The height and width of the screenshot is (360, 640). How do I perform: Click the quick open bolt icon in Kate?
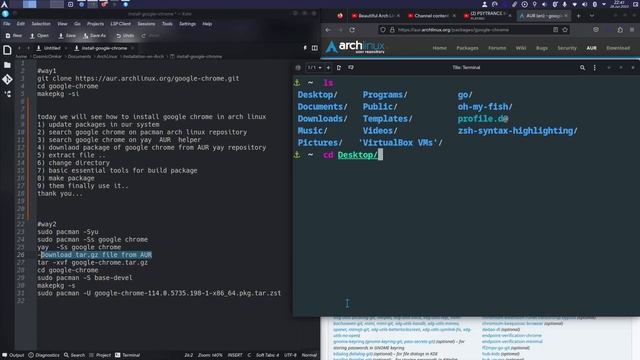(x=305, y=48)
